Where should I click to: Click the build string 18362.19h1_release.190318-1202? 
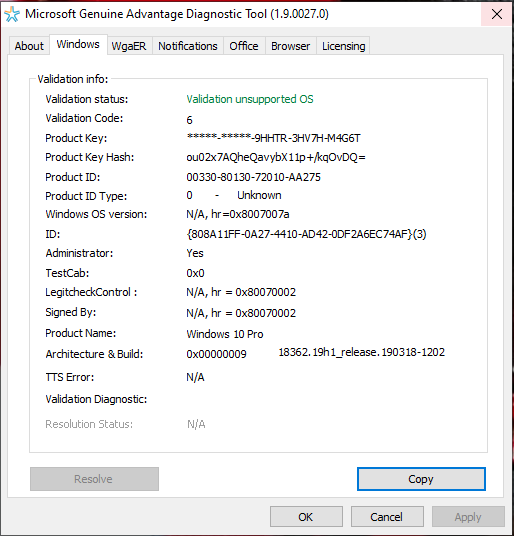[x=362, y=352]
